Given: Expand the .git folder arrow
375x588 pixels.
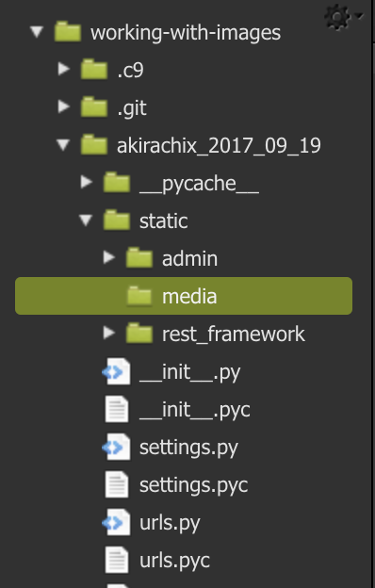Looking at the screenshot, I should pyautogui.click(x=64, y=106).
